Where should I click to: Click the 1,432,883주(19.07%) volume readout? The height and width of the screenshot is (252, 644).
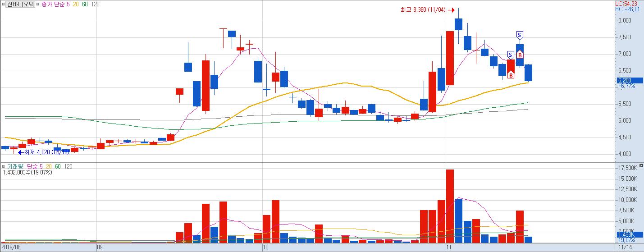point(27,172)
